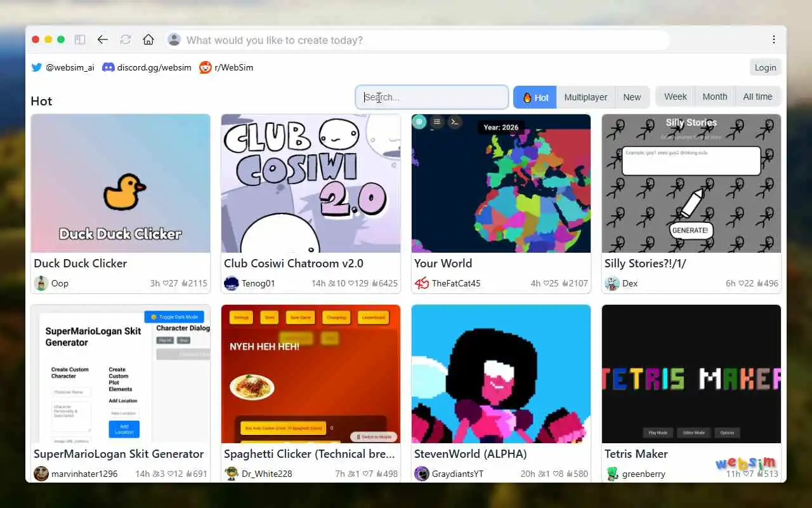This screenshot has height=508, width=812.
Task: Filter by Week
Action: 675,97
